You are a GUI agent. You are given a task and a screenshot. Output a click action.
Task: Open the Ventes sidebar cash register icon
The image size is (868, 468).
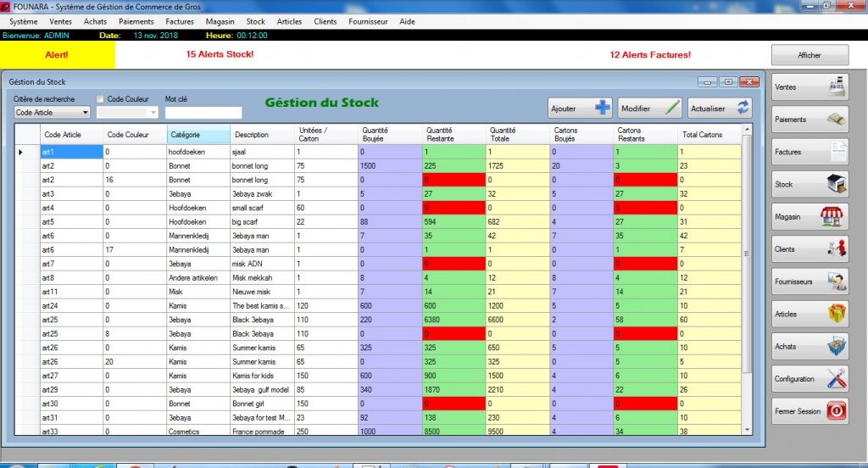coord(836,86)
